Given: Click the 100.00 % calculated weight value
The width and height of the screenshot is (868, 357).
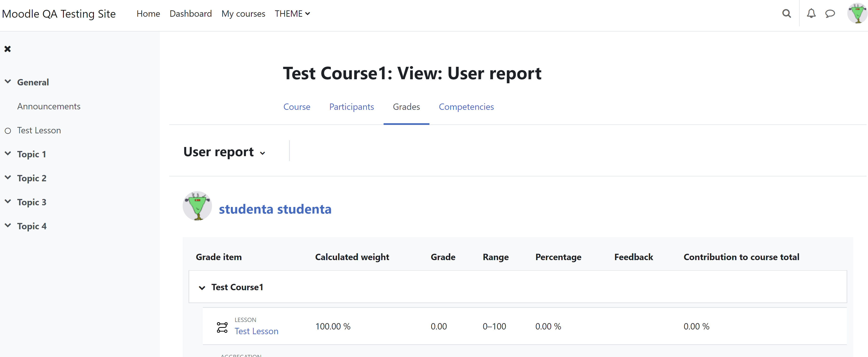Looking at the screenshot, I should click(x=333, y=327).
